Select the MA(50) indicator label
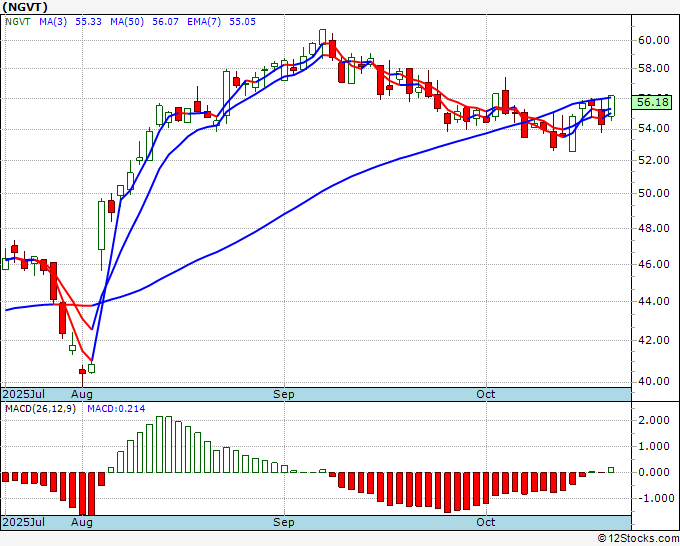The height and width of the screenshot is (546, 680). 127,22
